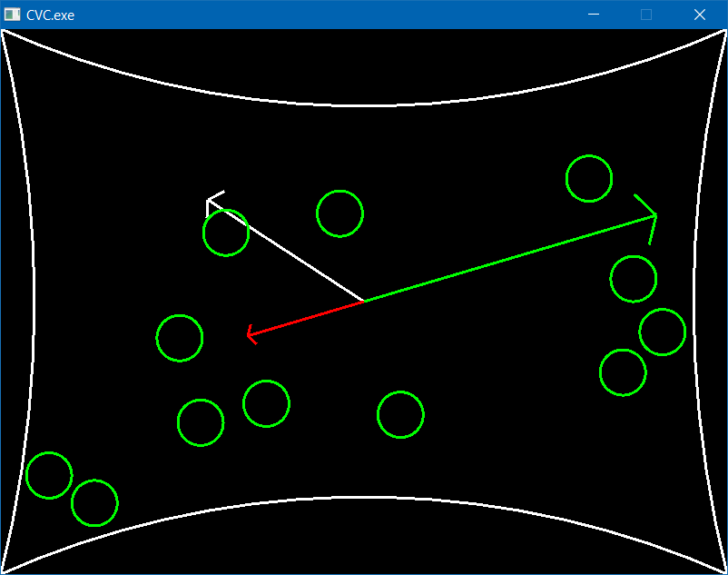Click the green arrow's arrowhead
This screenshot has width=728, height=575.
point(654,216)
